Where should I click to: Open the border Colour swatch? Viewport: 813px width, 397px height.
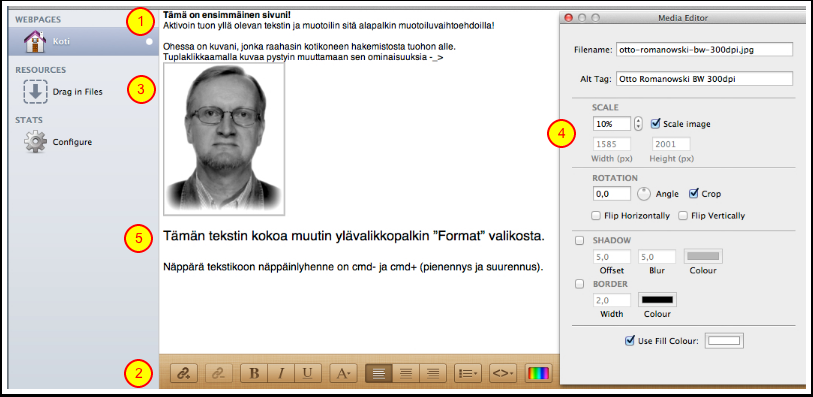coord(658,300)
